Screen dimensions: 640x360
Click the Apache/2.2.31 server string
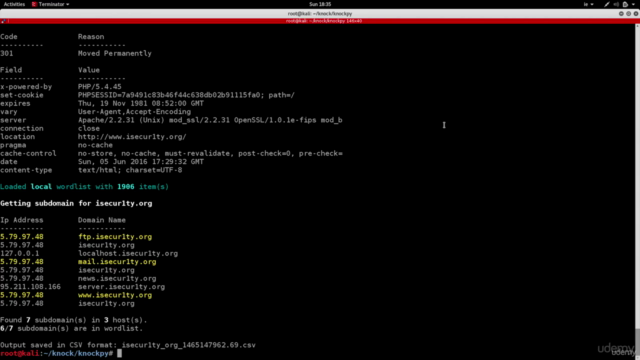pyautogui.click(x=210, y=120)
